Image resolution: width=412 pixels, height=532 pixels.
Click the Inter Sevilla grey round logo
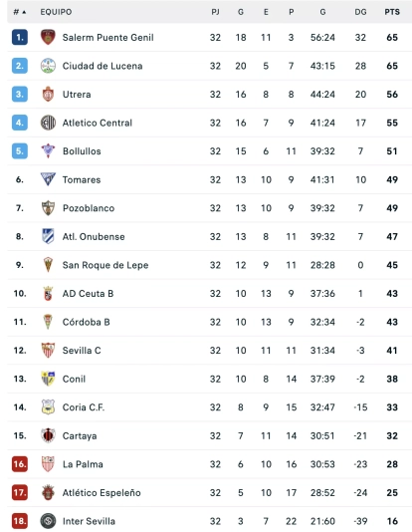tap(48, 521)
